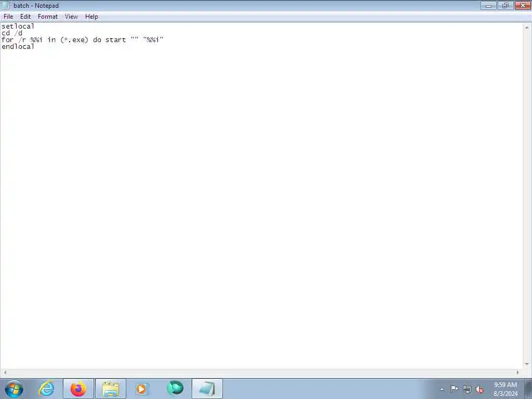Place cursor on 'cd /d' line

pyautogui.click(x=12, y=33)
